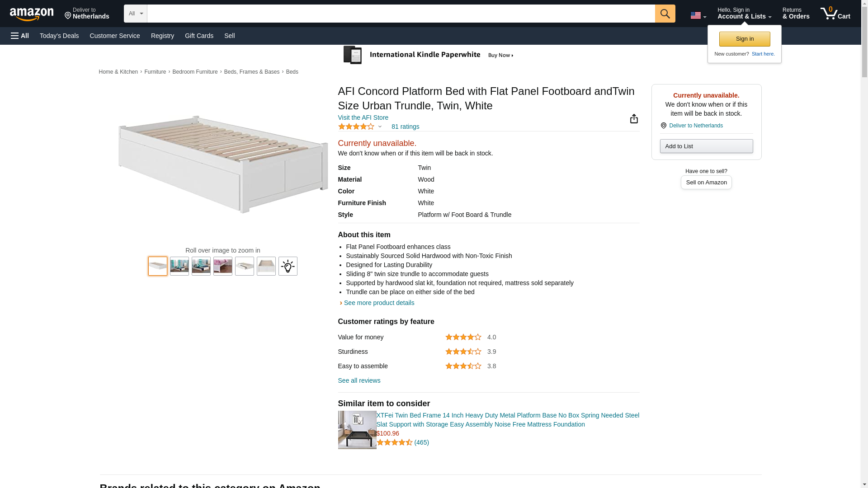This screenshot has width=868, height=488.
Task: Click the yellow Sign in button
Action: point(744,39)
